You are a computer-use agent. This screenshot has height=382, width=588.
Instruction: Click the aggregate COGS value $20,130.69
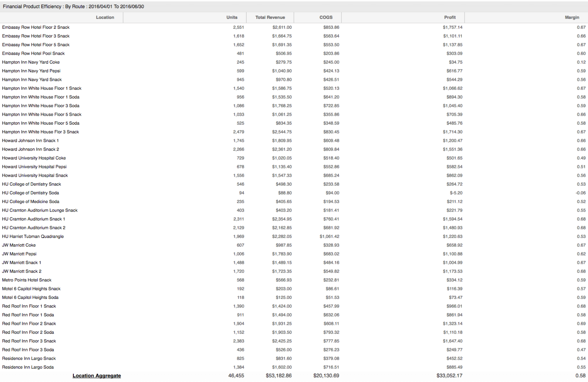(x=326, y=376)
